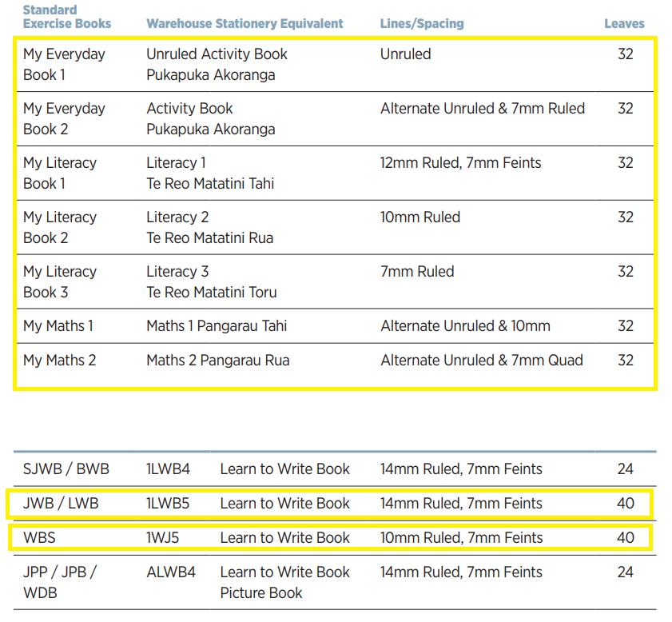
Task: Select 'Maths 1 Pangarau Tahi' cell
Action: tap(217, 325)
